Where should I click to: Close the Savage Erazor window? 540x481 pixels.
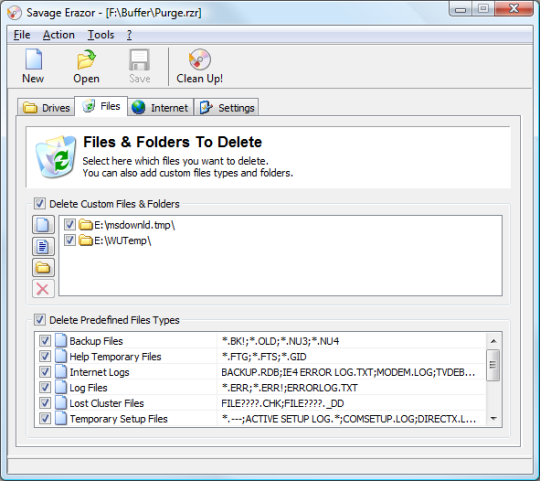[514, 9]
